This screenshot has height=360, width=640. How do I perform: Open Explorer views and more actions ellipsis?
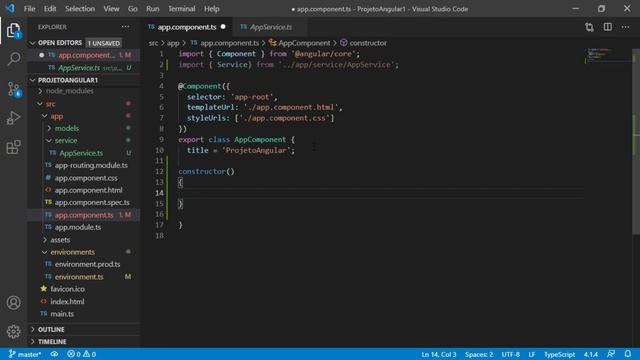pyautogui.click(x=125, y=27)
